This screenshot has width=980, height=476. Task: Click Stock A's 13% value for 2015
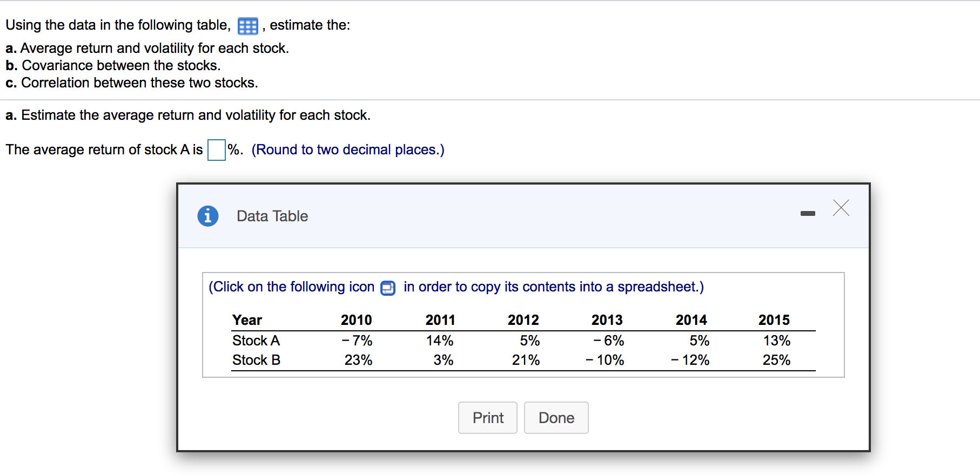coord(776,341)
